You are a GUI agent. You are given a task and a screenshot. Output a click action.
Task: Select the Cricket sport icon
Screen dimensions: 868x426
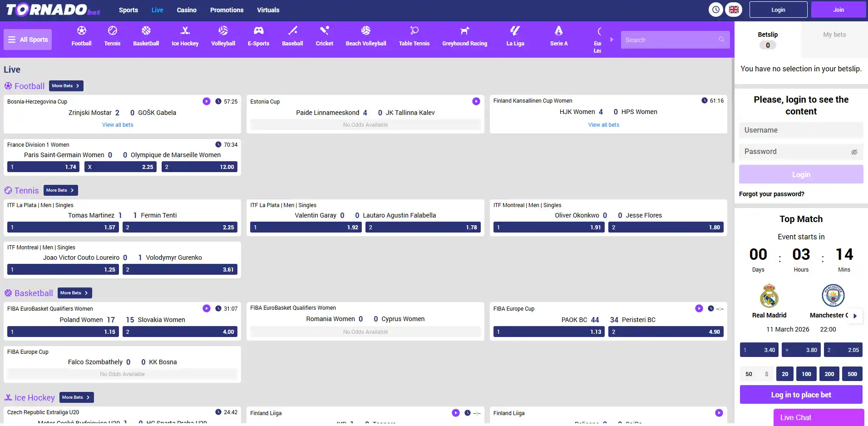coord(324,30)
